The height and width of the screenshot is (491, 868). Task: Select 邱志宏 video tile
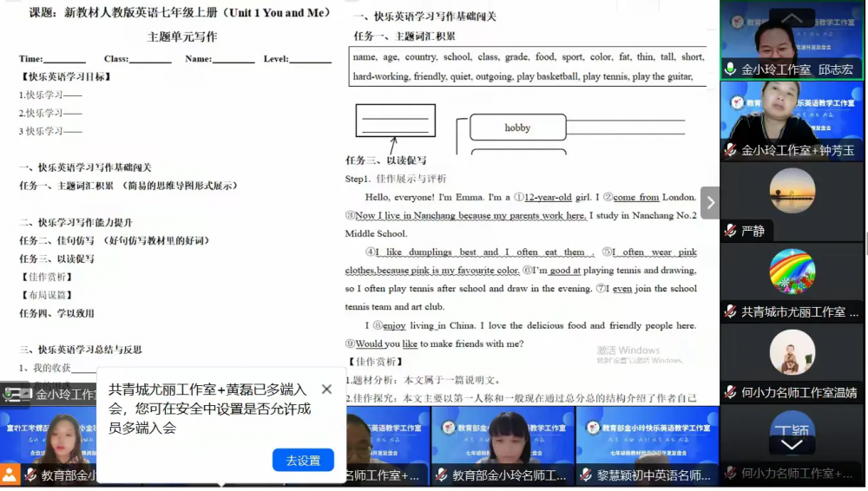pos(792,40)
